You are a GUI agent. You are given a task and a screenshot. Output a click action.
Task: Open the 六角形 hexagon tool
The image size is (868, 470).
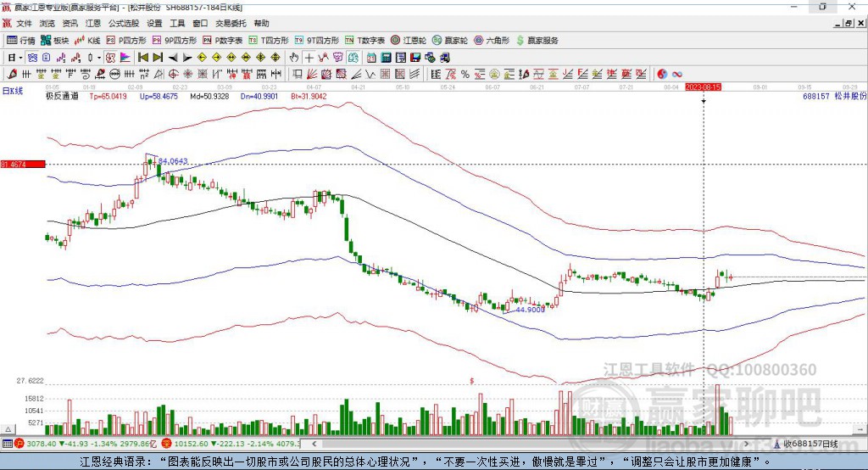492,41
